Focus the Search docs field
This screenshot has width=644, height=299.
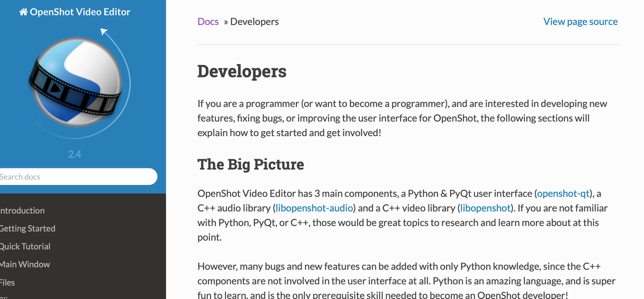77,177
